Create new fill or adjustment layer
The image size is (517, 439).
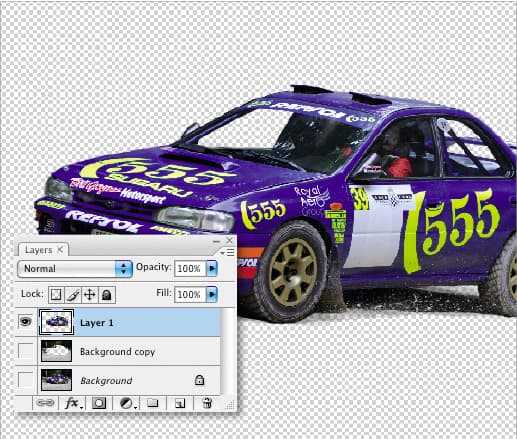pyautogui.click(x=127, y=403)
